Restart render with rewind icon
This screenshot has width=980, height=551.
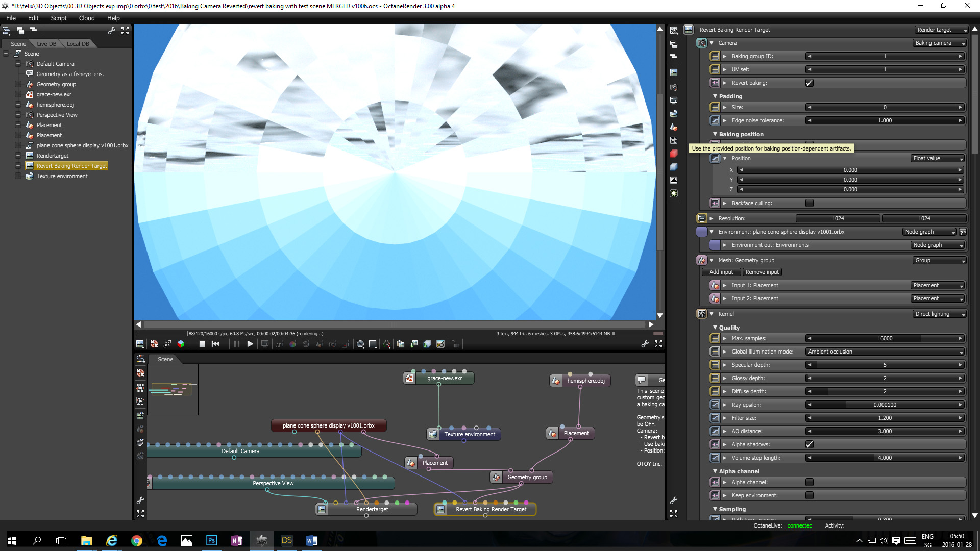(x=215, y=344)
